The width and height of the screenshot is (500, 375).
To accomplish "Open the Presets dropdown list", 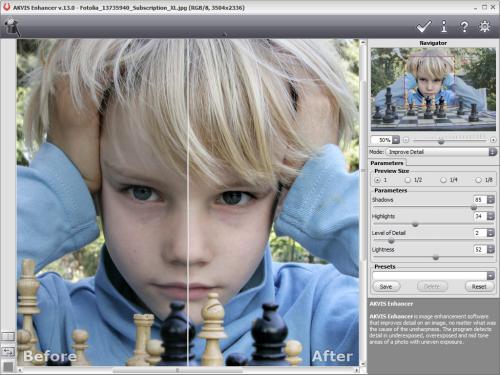I will click(x=490, y=276).
